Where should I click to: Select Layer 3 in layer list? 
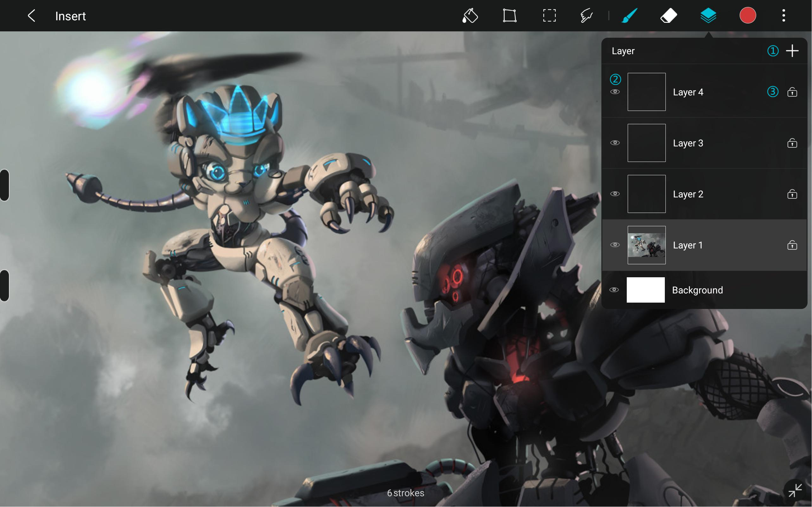coord(688,143)
